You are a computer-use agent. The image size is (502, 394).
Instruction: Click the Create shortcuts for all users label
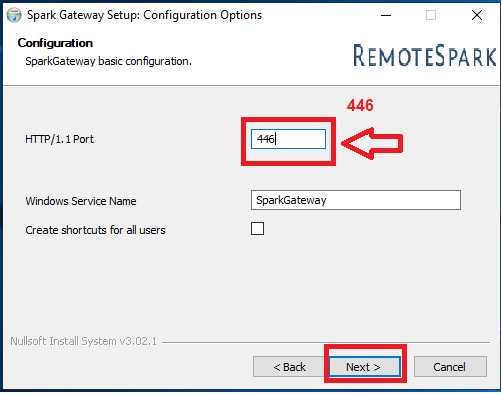point(95,230)
